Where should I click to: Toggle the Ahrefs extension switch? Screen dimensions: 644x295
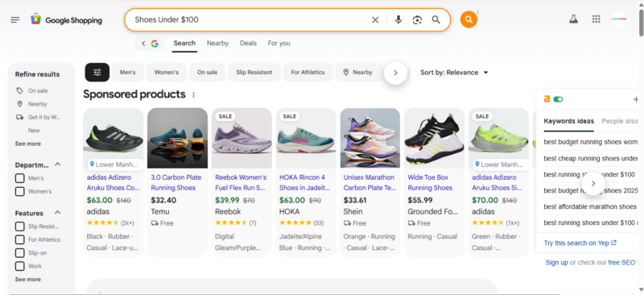(x=558, y=99)
